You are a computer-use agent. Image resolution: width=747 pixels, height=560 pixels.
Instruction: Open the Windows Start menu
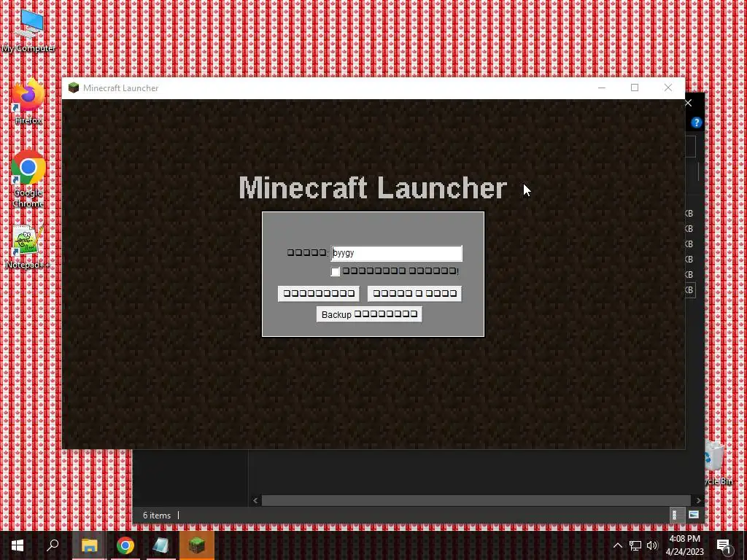[x=18, y=545]
